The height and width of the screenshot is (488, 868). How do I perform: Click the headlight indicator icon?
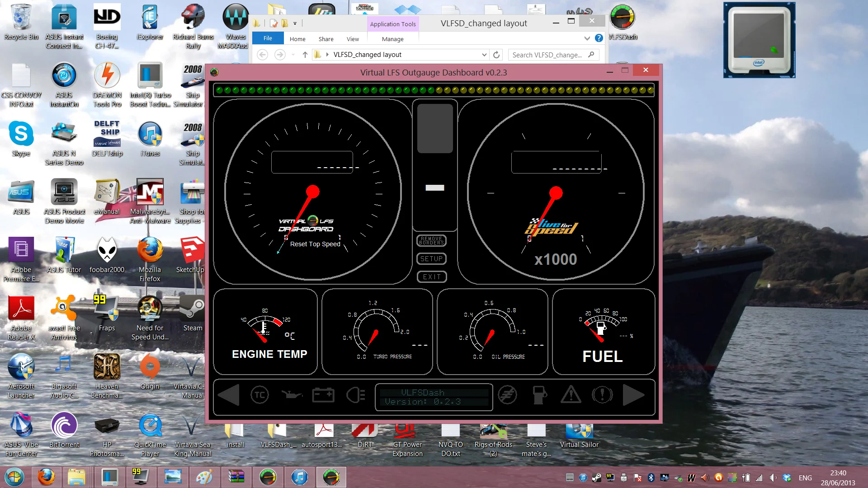tap(356, 395)
